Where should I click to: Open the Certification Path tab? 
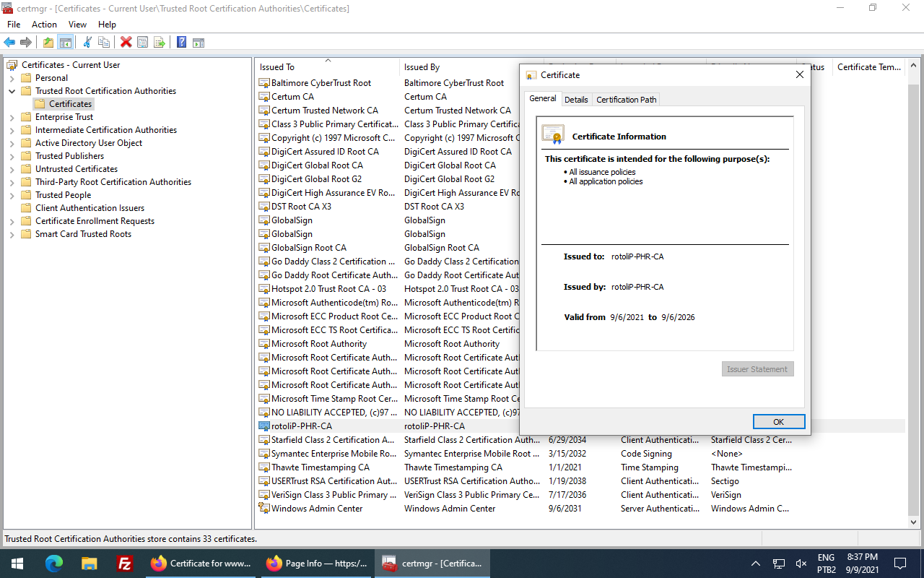click(x=626, y=100)
